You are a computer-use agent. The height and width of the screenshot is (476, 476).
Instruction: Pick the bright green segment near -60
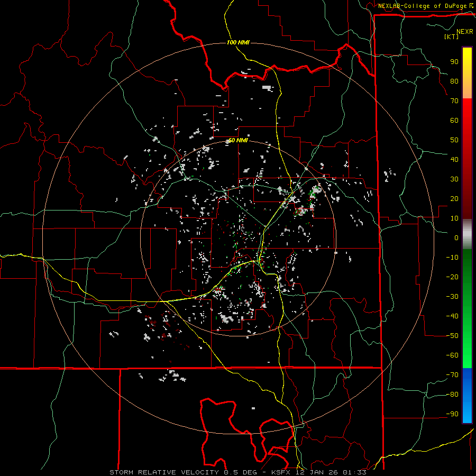coord(467,355)
